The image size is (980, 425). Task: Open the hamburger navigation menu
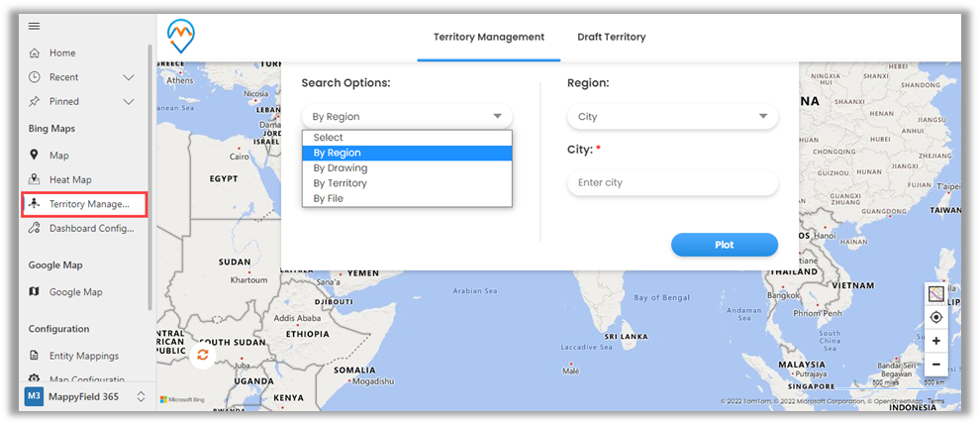(34, 26)
